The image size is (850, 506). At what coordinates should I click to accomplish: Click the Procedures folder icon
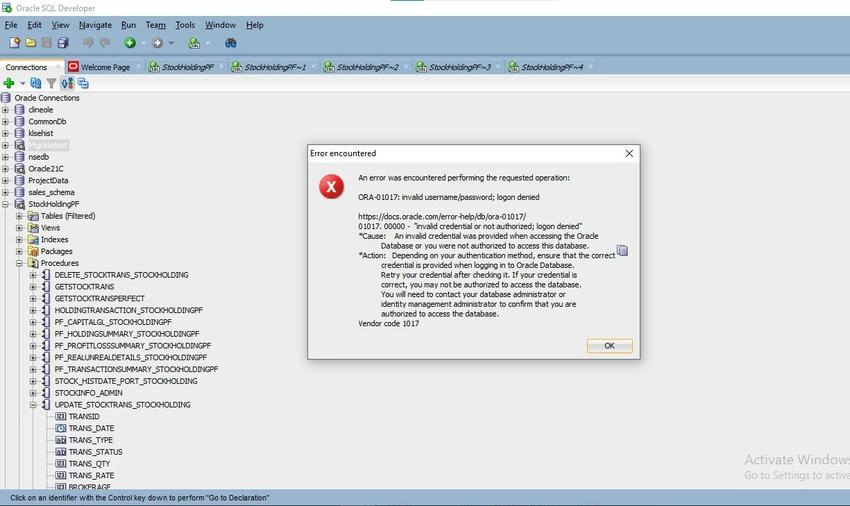coord(33,263)
